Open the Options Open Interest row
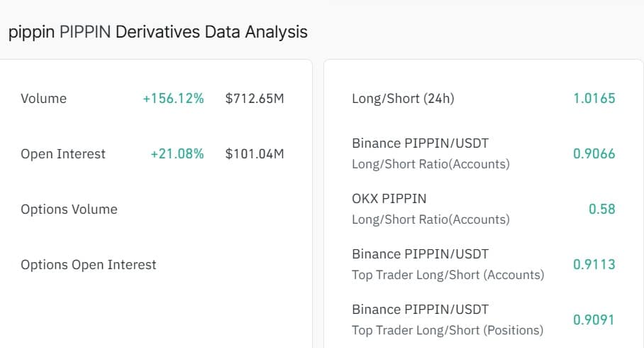The image size is (644, 348). pos(89,265)
